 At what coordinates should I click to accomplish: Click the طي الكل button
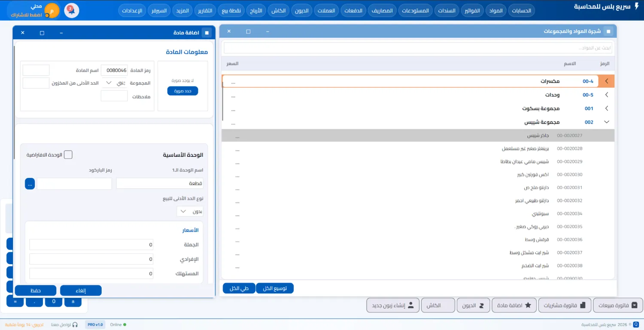[x=239, y=288]
